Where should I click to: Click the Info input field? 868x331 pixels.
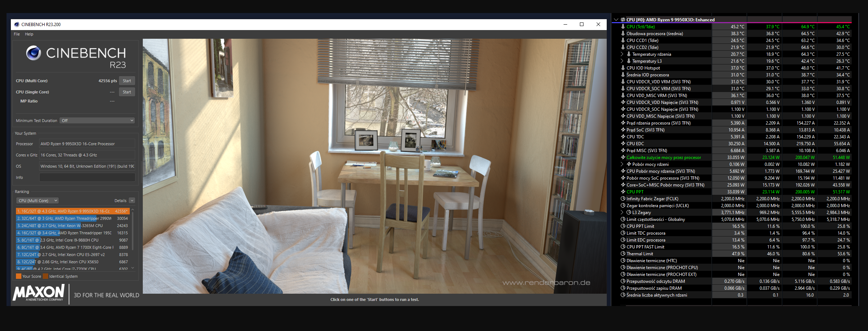pyautogui.click(x=87, y=177)
